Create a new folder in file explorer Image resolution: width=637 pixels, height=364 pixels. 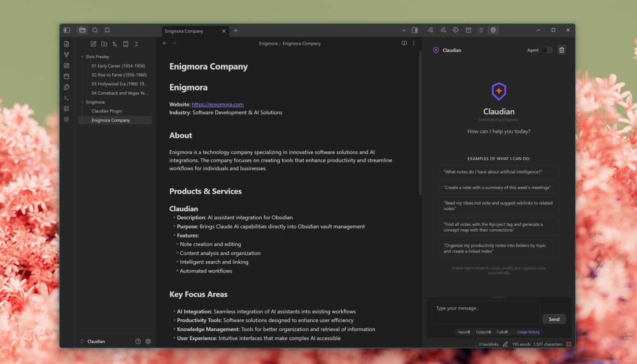(104, 44)
